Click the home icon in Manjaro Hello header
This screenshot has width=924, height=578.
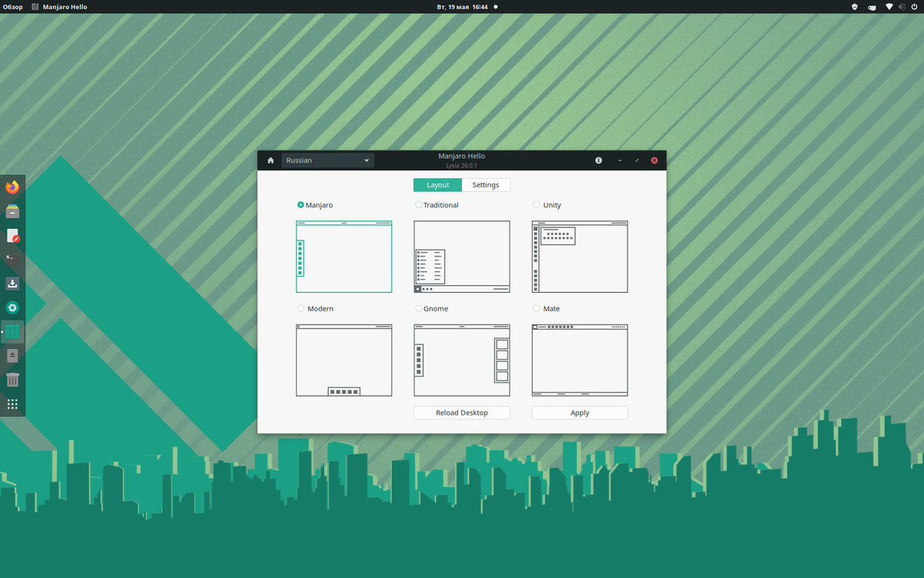tap(270, 160)
